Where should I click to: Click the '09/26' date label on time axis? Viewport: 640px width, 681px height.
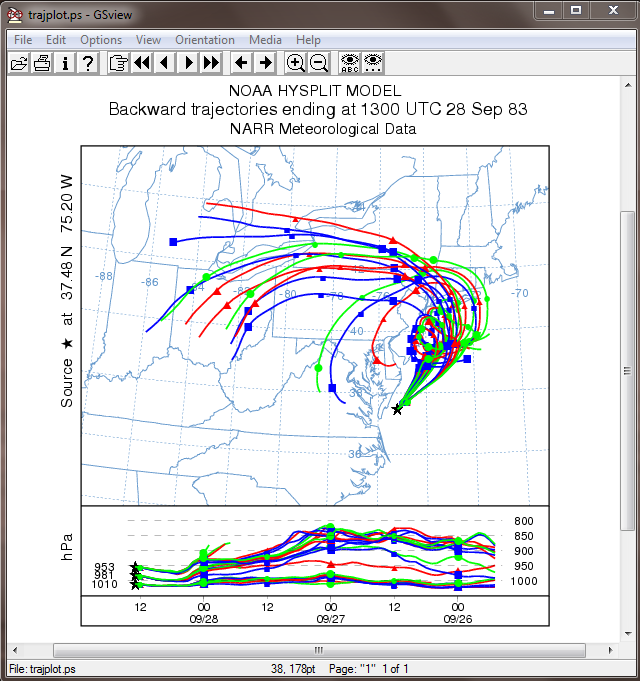[458, 619]
